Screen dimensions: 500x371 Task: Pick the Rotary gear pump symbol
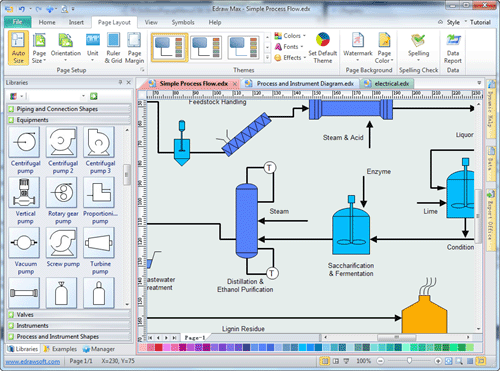pos(62,192)
